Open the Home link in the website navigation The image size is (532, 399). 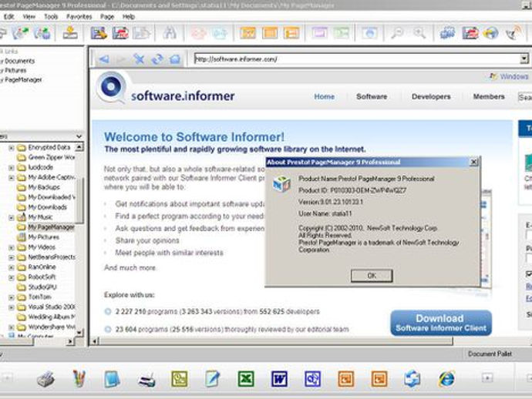[325, 96]
